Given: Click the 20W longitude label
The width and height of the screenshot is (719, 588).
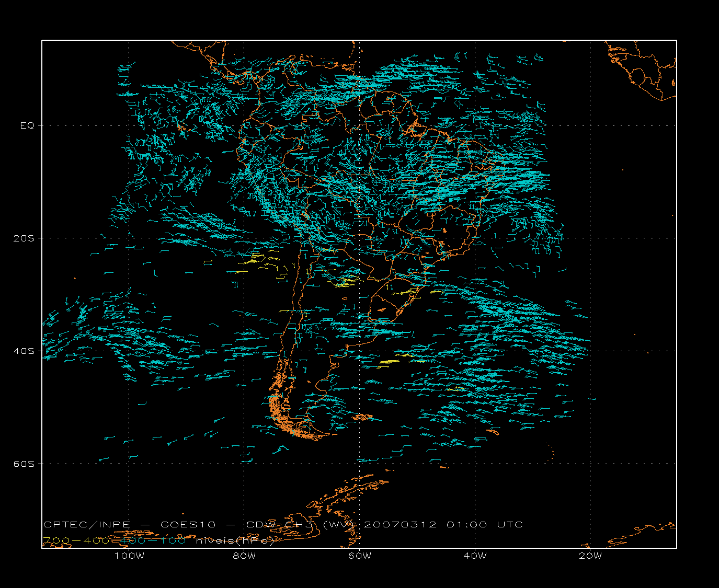Looking at the screenshot, I should point(590,556).
